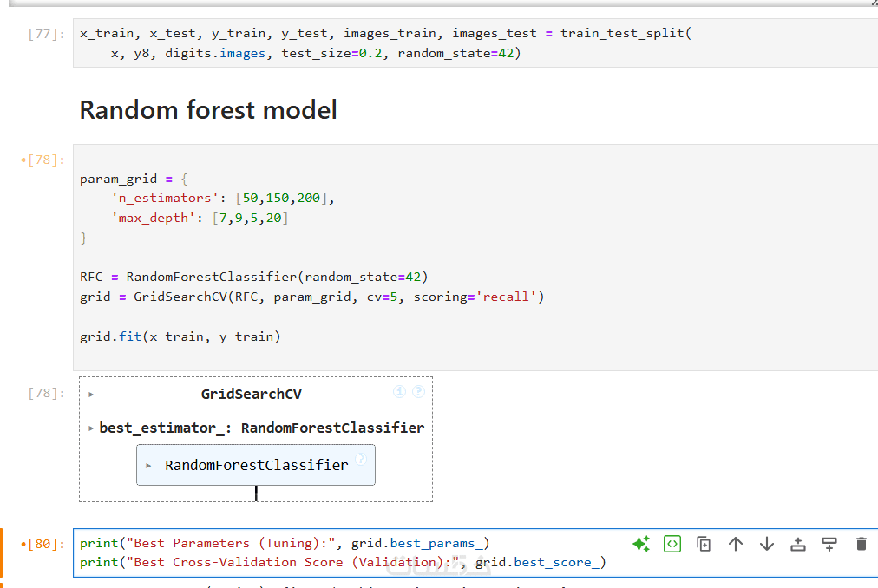Click the GridSearchCV fitted info icon
Screen dimensions: 878x588
pos(399,392)
